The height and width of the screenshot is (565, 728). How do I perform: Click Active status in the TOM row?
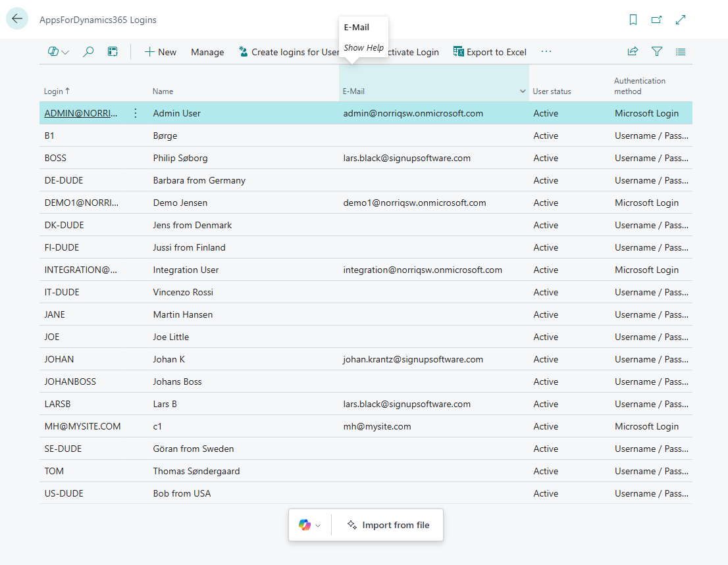pyautogui.click(x=546, y=472)
